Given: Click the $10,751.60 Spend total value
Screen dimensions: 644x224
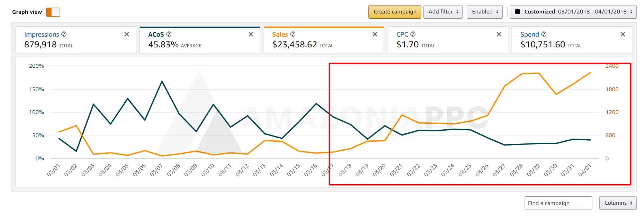Looking at the screenshot, I should 543,45.
